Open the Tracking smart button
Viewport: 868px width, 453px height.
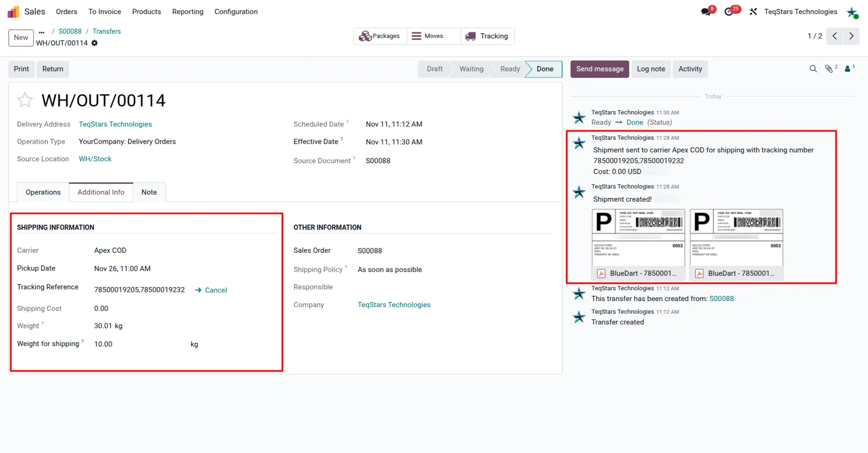coord(487,36)
